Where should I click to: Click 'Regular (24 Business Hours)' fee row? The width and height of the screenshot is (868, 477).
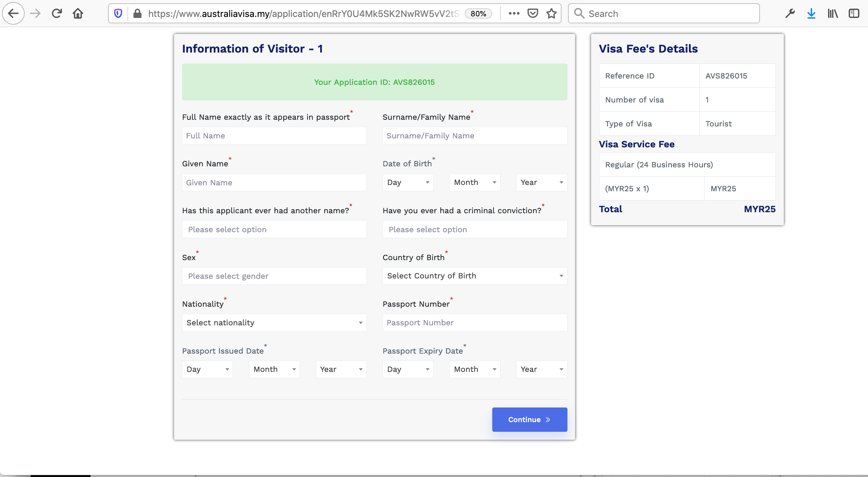click(x=687, y=165)
